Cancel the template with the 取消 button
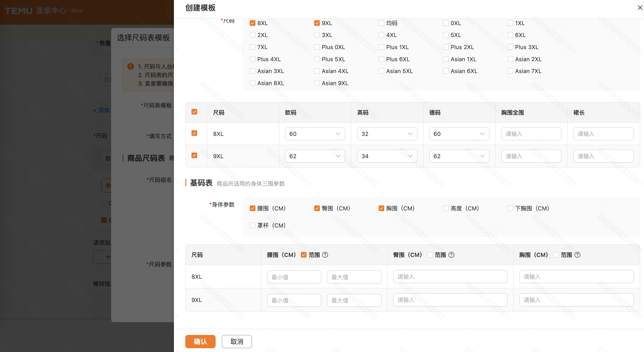The height and width of the screenshot is (352, 644). coord(236,341)
